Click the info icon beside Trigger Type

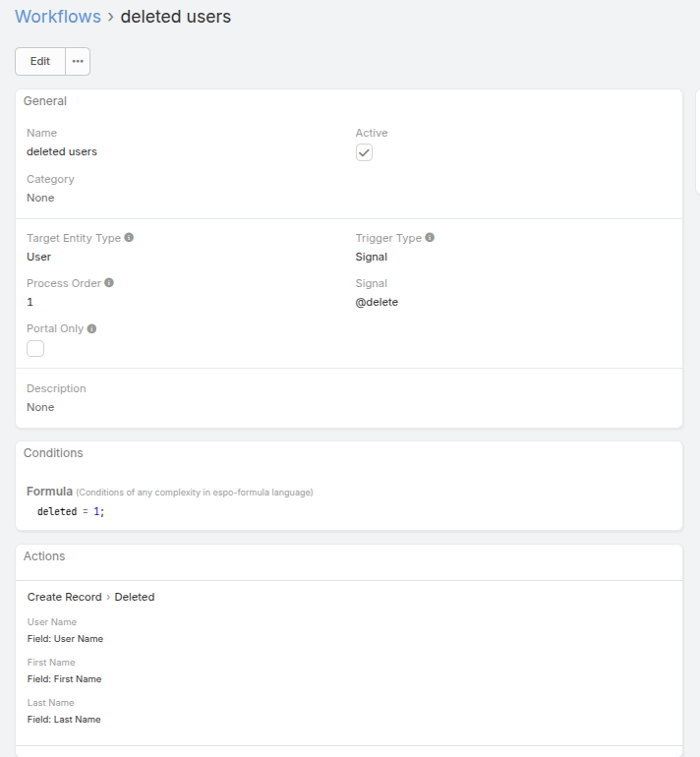click(x=430, y=238)
